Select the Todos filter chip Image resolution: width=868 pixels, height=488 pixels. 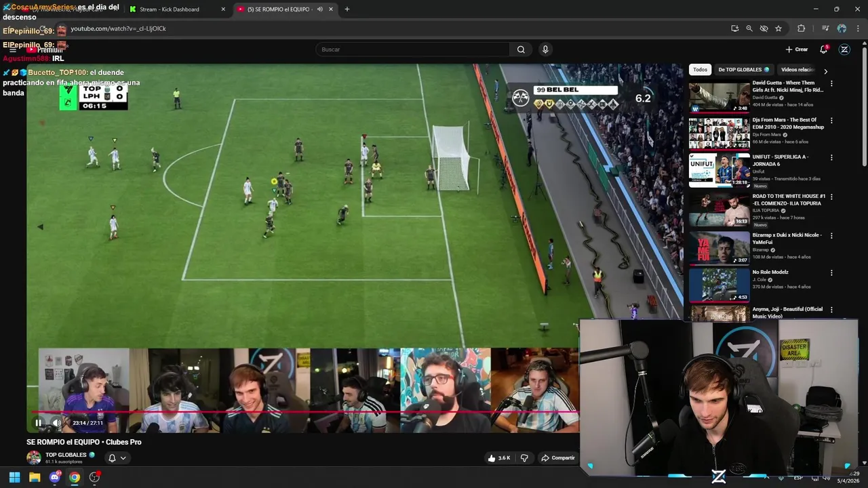[700, 70]
